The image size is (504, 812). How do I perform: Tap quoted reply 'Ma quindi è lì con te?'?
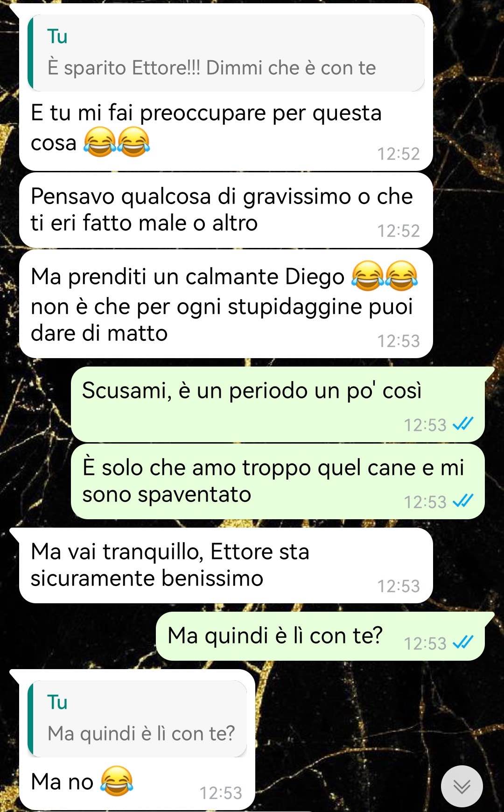[x=137, y=719]
